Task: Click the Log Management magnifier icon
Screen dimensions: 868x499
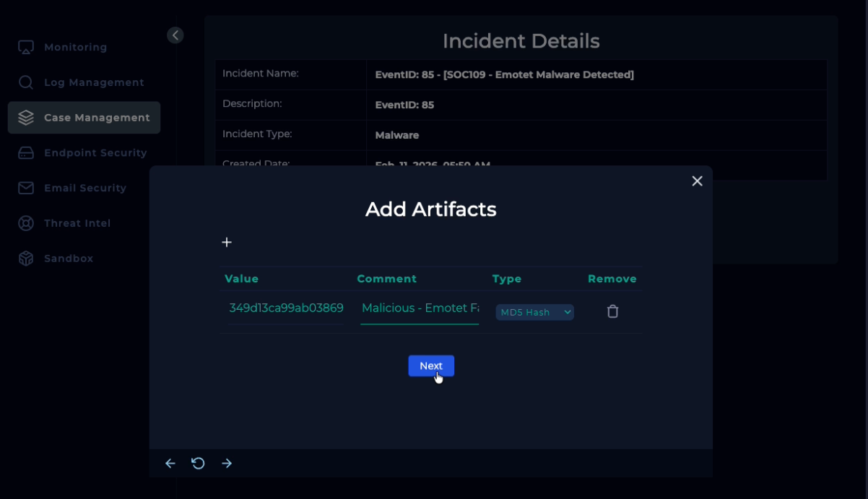Action: pos(26,82)
